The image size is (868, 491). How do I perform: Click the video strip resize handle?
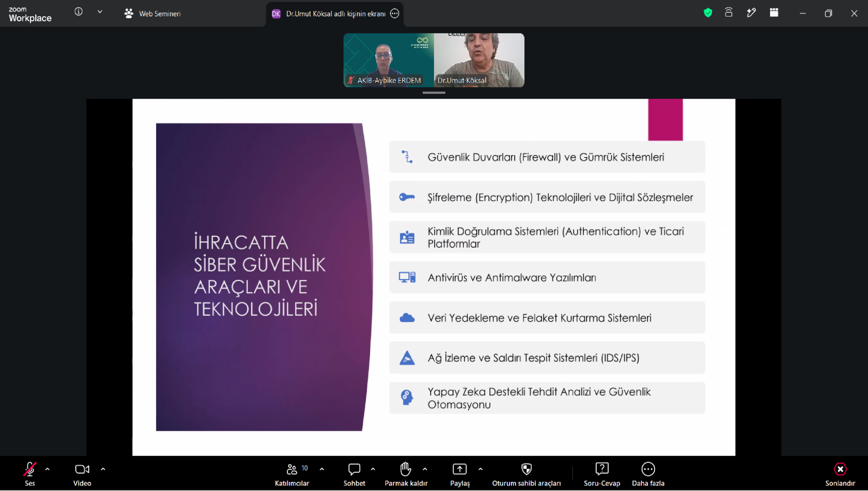click(x=434, y=93)
